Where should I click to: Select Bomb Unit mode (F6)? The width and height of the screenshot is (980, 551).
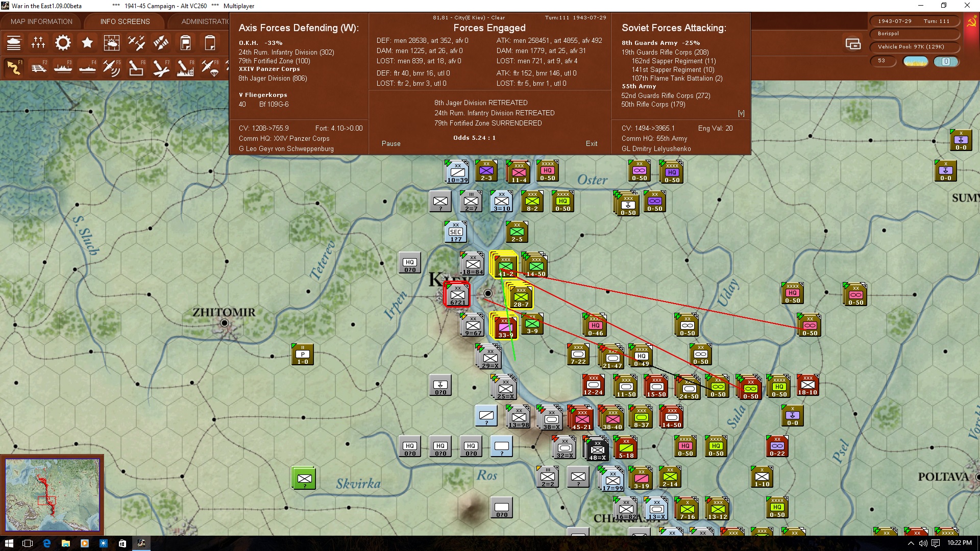[x=136, y=67]
